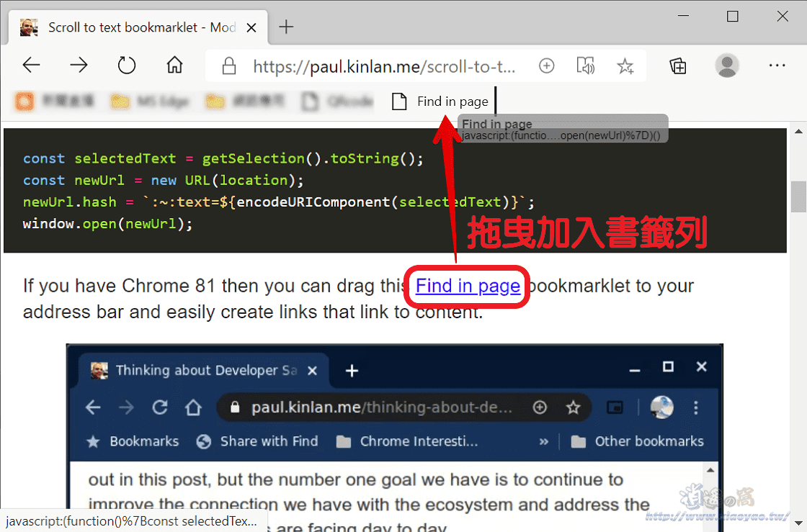Image resolution: width=807 pixels, height=532 pixels.
Task: Add this page to favorites star icon
Action: click(625, 66)
